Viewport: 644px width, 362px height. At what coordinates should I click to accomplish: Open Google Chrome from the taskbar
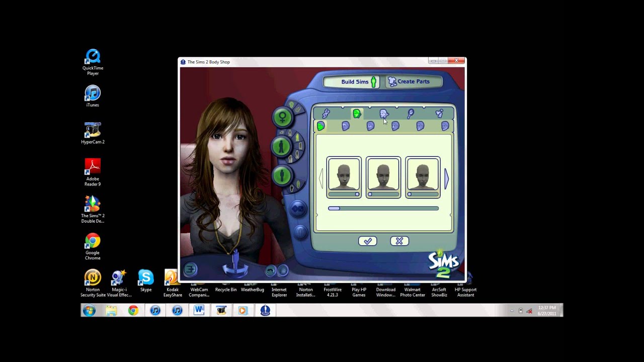coord(133,311)
